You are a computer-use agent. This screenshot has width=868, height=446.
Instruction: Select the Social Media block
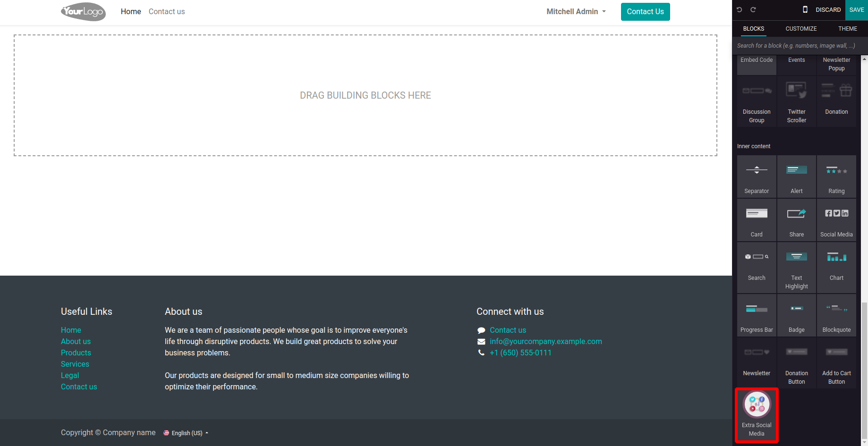tap(836, 220)
